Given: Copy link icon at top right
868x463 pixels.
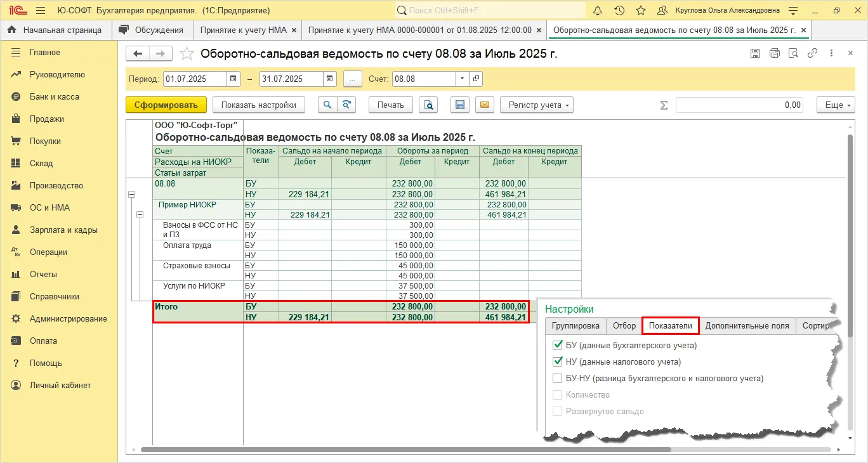Looking at the screenshot, I should point(812,54).
